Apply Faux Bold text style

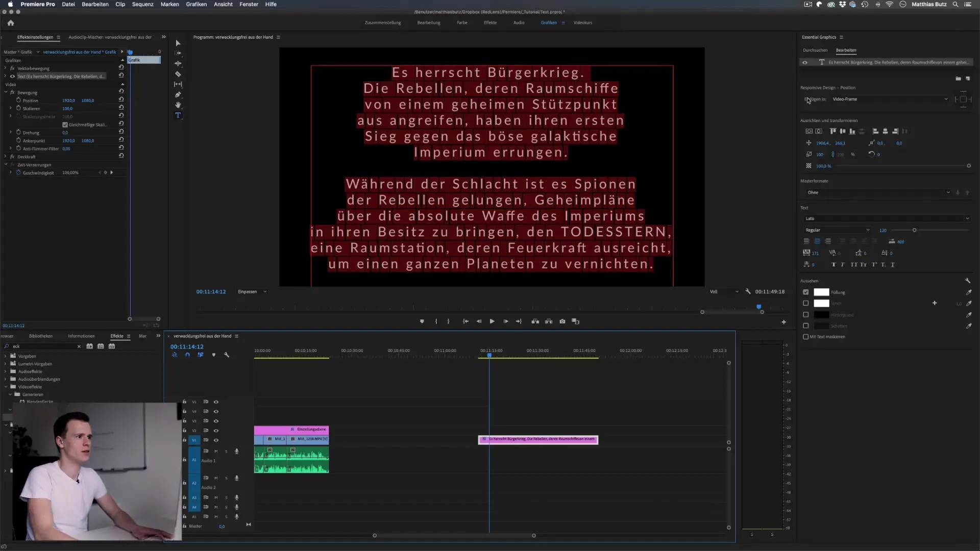click(x=834, y=265)
